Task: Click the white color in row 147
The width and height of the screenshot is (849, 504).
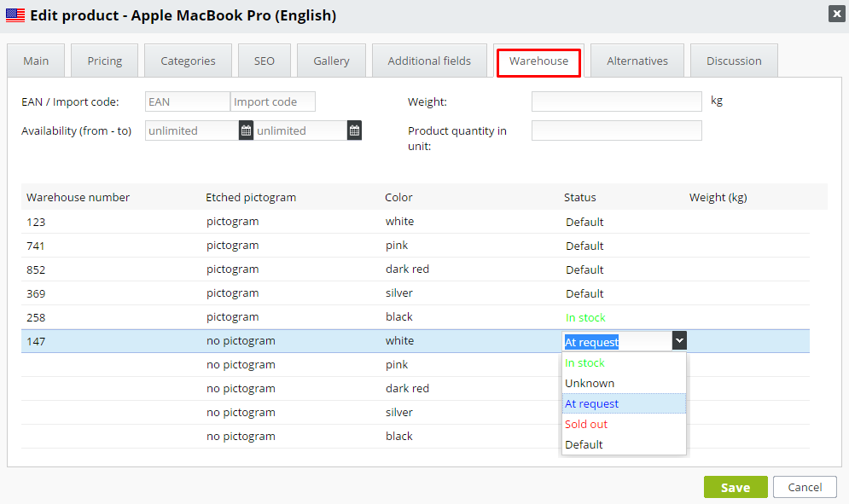Action: click(399, 340)
